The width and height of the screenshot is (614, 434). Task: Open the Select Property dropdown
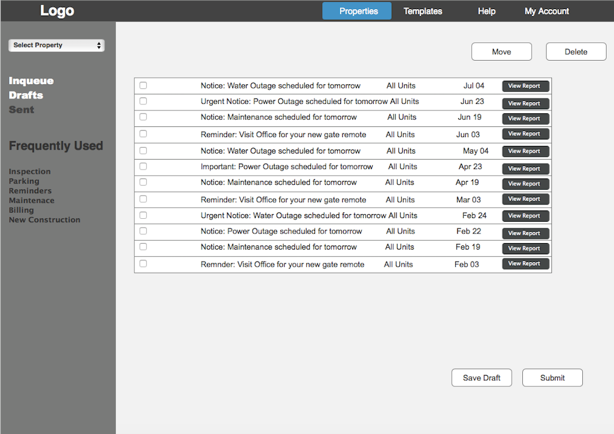[x=57, y=45]
